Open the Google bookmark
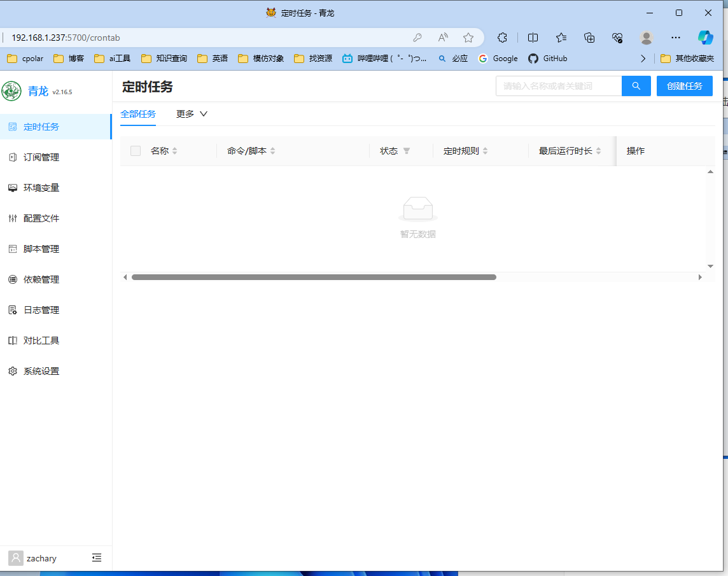 pos(498,59)
